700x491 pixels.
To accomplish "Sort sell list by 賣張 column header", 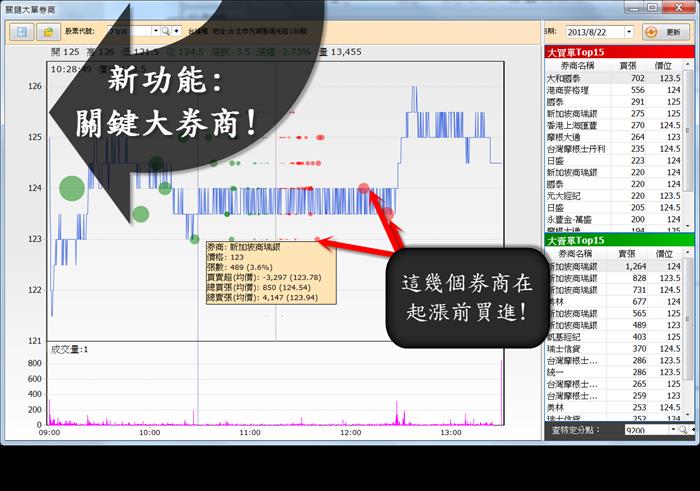I will [x=627, y=254].
